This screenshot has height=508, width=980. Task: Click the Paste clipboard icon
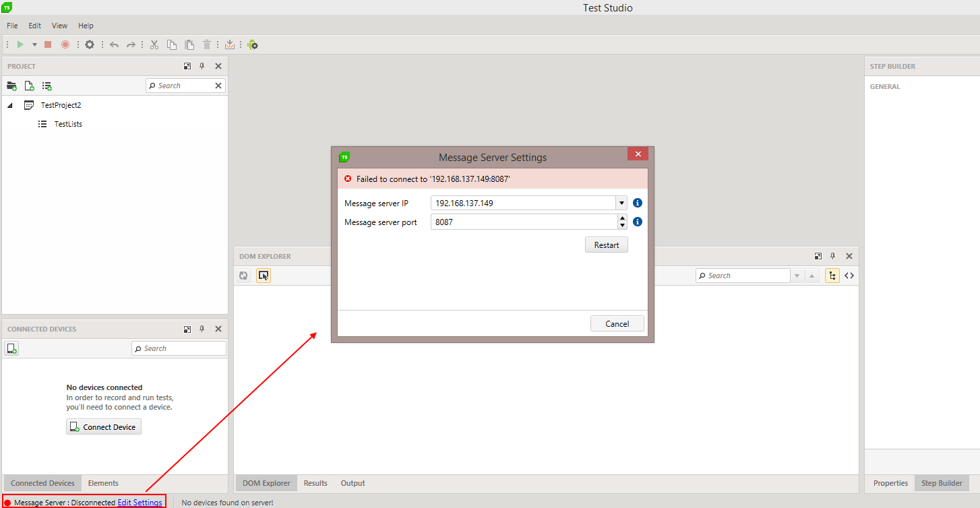[189, 44]
